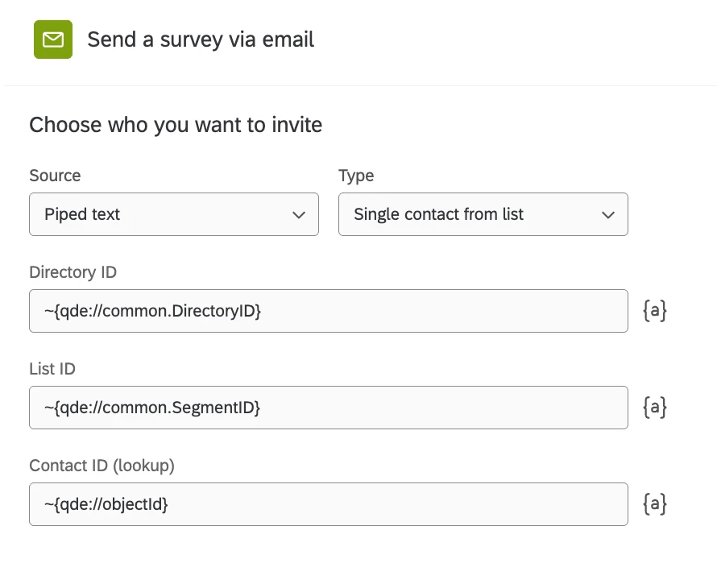Click into the Directory ID input field
Screen dimensions: 717x588
tap(328, 311)
